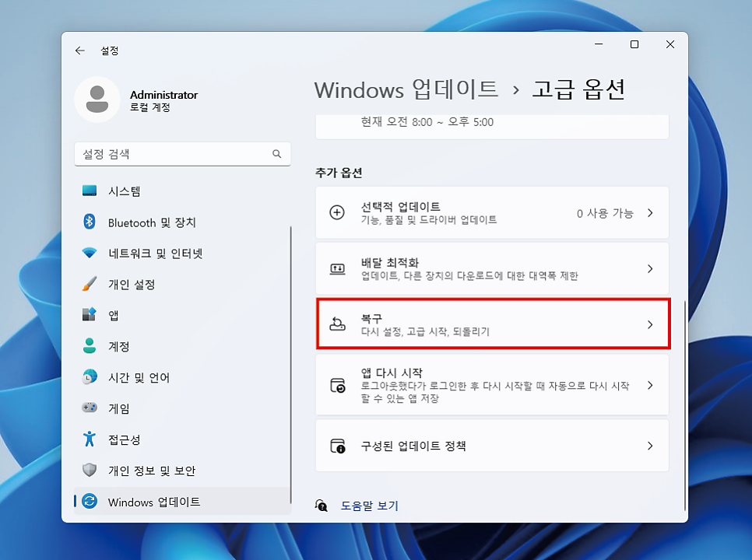This screenshot has height=560, width=752.
Task: Open 앱 다시 시작 chevron arrow
Action: pyautogui.click(x=650, y=385)
